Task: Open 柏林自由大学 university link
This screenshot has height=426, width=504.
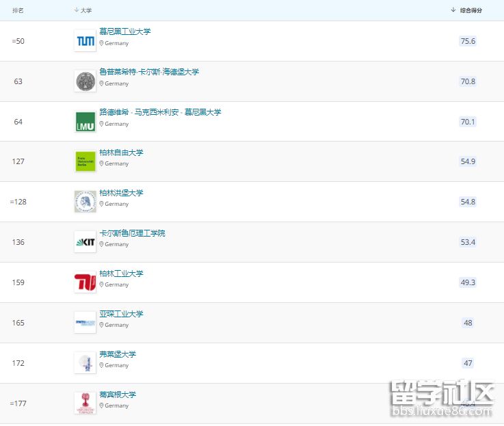Action: (121, 152)
